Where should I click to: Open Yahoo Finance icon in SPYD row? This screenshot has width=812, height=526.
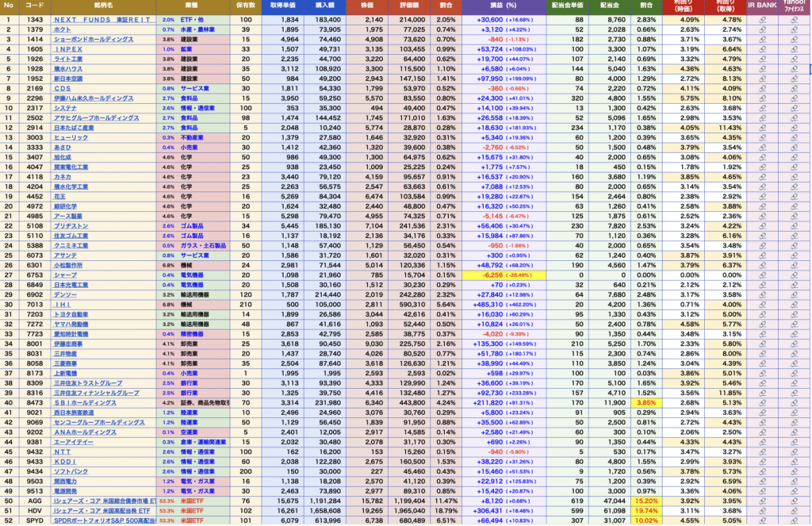point(795,521)
